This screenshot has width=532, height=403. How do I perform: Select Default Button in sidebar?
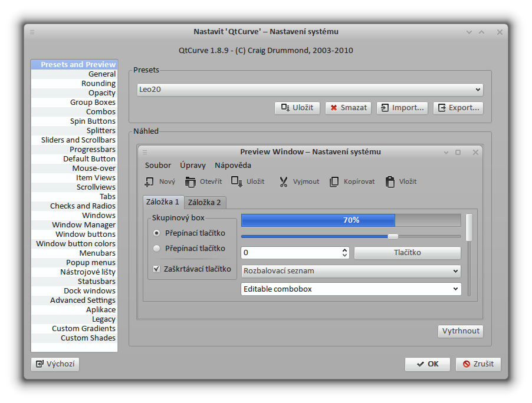(x=74, y=159)
